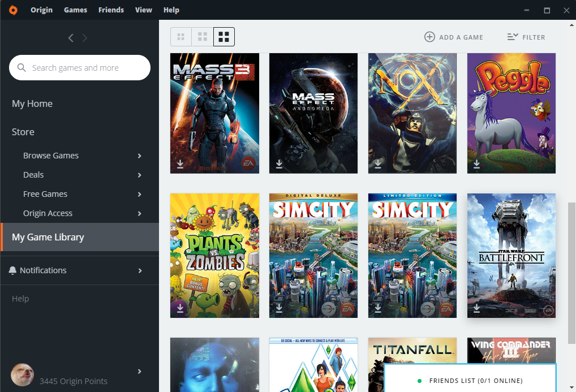
Task: Click the download icon on Mass Effect 3
Action: (x=180, y=163)
